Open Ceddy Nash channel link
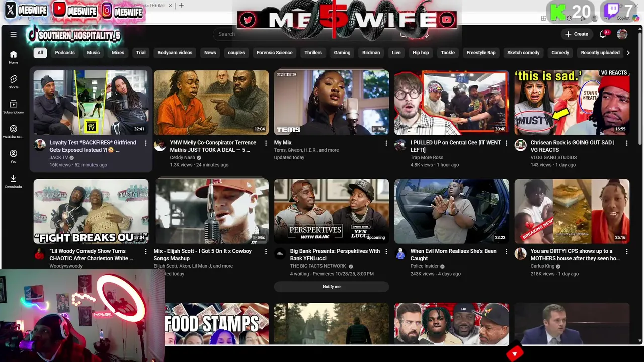 coord(183,158)
